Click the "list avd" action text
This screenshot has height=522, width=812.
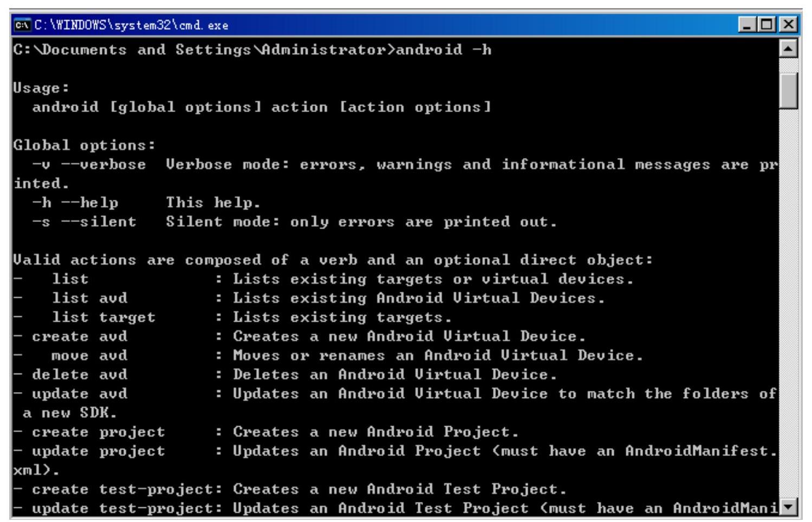click(89, 298)
